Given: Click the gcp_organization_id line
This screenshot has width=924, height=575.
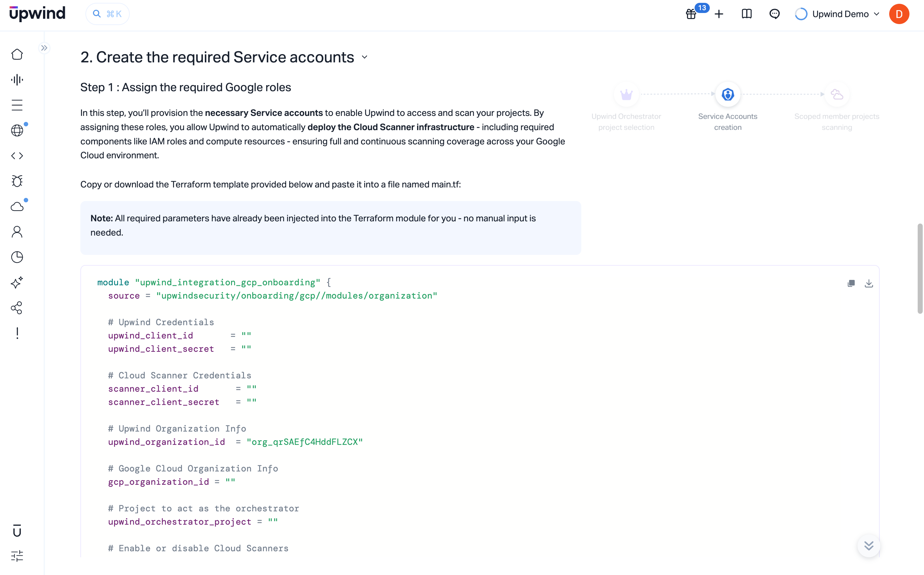Looking at the screenshot, I should pyautogui.click(x=172, y=482).
